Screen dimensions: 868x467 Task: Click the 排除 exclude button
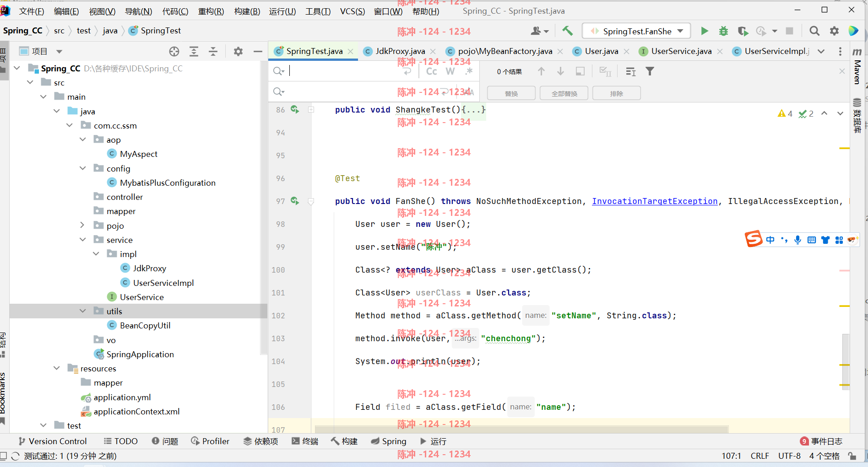point(616,93)
